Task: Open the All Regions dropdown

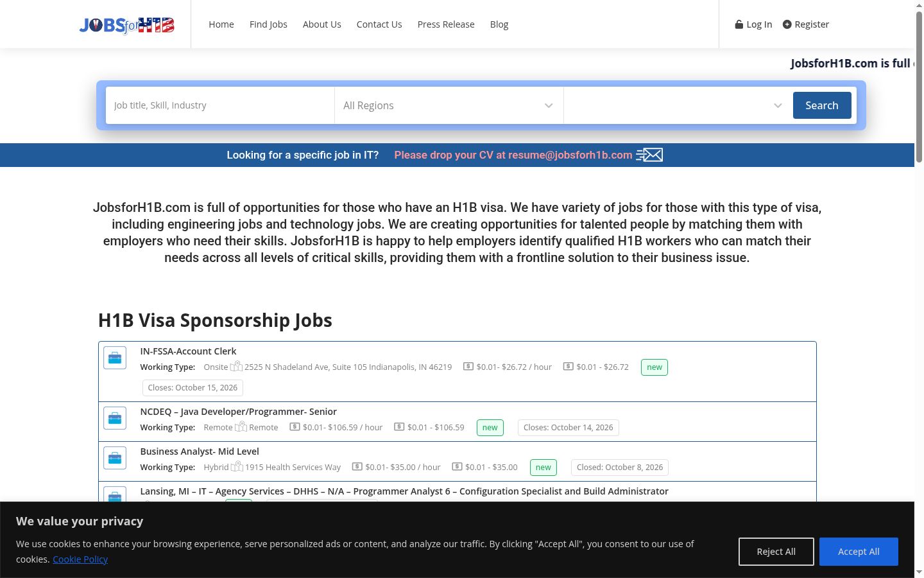Action: pos(449,105)
